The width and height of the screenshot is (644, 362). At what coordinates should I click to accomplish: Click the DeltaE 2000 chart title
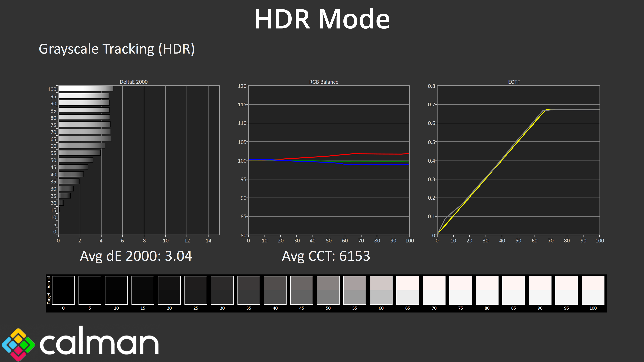pyautogui.click(x=133, y=82)
